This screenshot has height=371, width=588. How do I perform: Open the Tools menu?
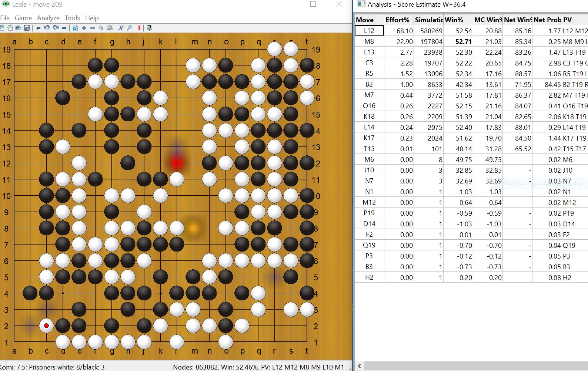(x=72, y=18)
